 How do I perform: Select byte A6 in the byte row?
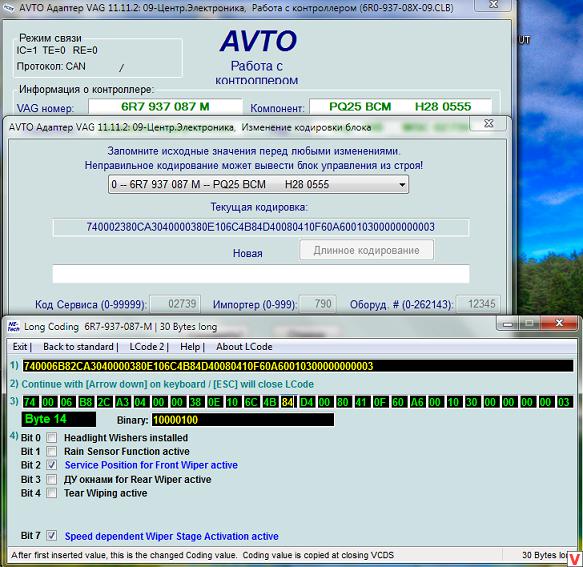coord(417,402)
